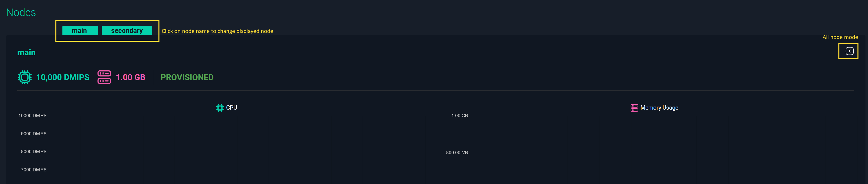868x184 pixels.
Task: Click the All node mode label text
Action: (840, 37)
